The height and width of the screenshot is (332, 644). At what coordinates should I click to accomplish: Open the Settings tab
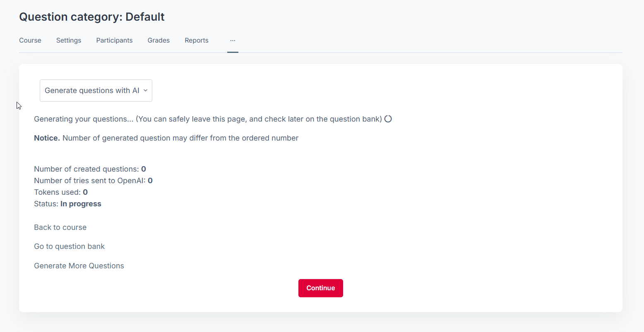pos(69,41)
